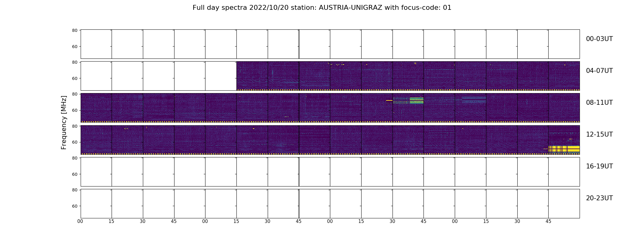Viewport: 644px width, 245px height.
Task: Click the blank white start of the 04-07UT panel
Action: point(159,76)
